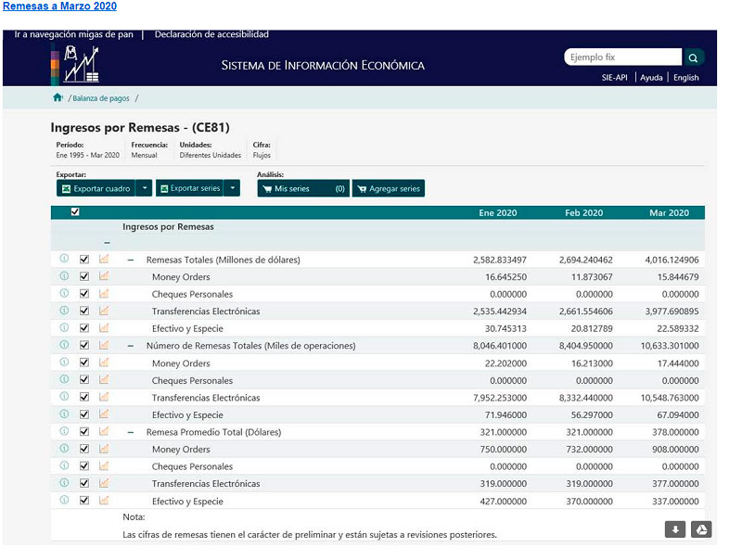Click the Ejemplo fix search field
Image resolution: width=742 pixels, height=560 pixels.
(623, 57)
